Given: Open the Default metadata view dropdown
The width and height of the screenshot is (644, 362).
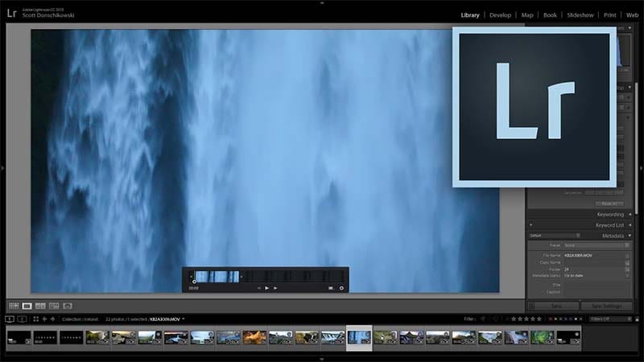Looking at the screenshot, I should pos(555,236).
